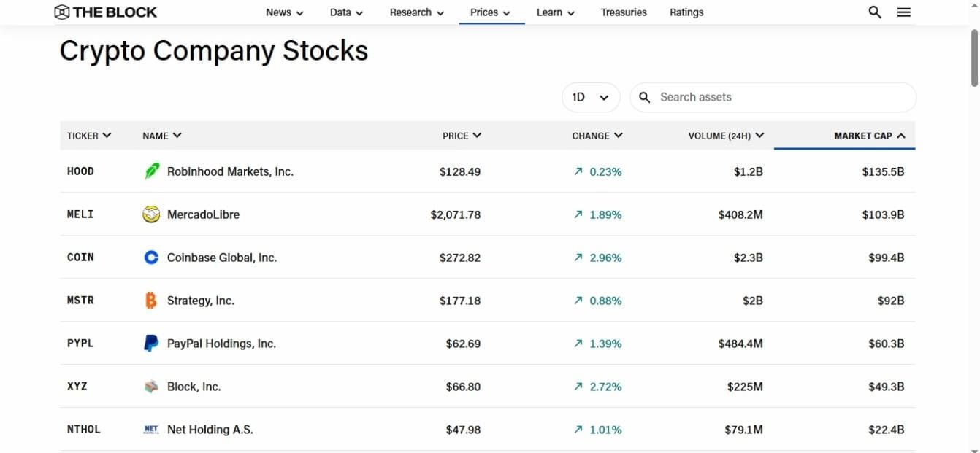Sort table by Market Cap column

coord(869,136)
